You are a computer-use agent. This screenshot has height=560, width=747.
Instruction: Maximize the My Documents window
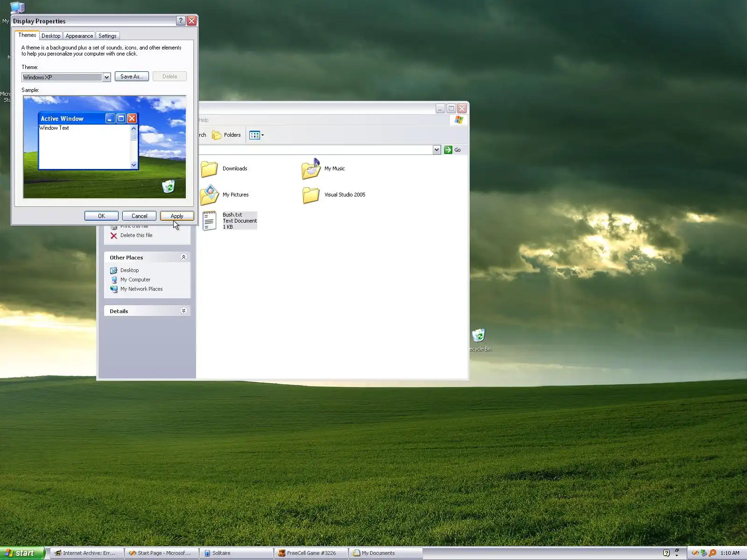point(451,109)
